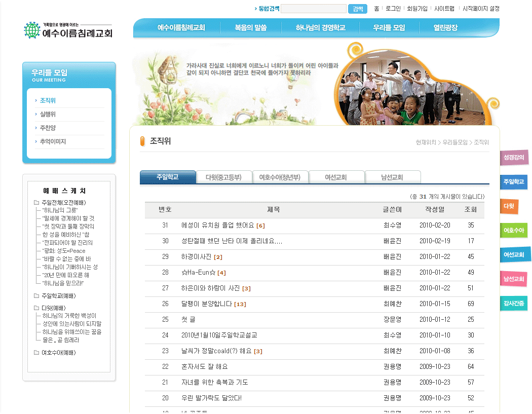Click the 주일학교 side banner
Viewport: 532px width, 414px height.
tap(514, 182)
